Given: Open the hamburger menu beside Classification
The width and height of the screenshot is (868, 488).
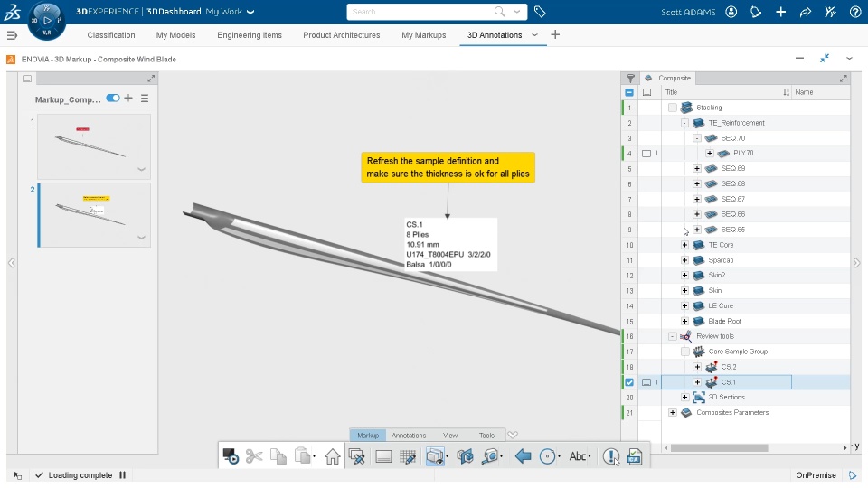Looking at the screenshot, I should (12, 35).
